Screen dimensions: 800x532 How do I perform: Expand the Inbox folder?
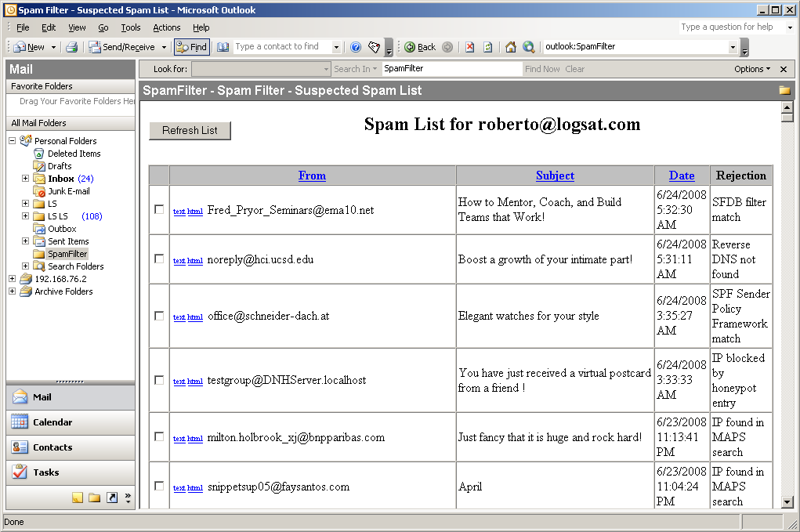point(25,178)
